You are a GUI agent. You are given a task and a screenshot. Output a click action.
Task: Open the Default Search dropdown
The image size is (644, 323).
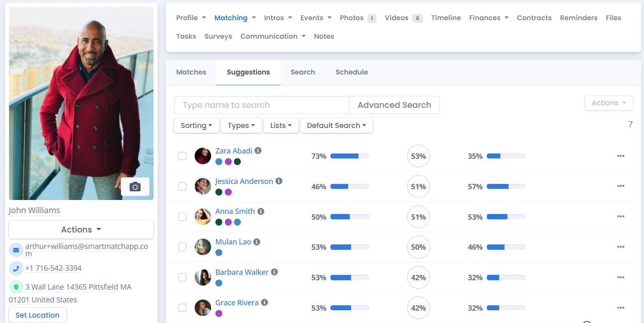coord(336,125)
